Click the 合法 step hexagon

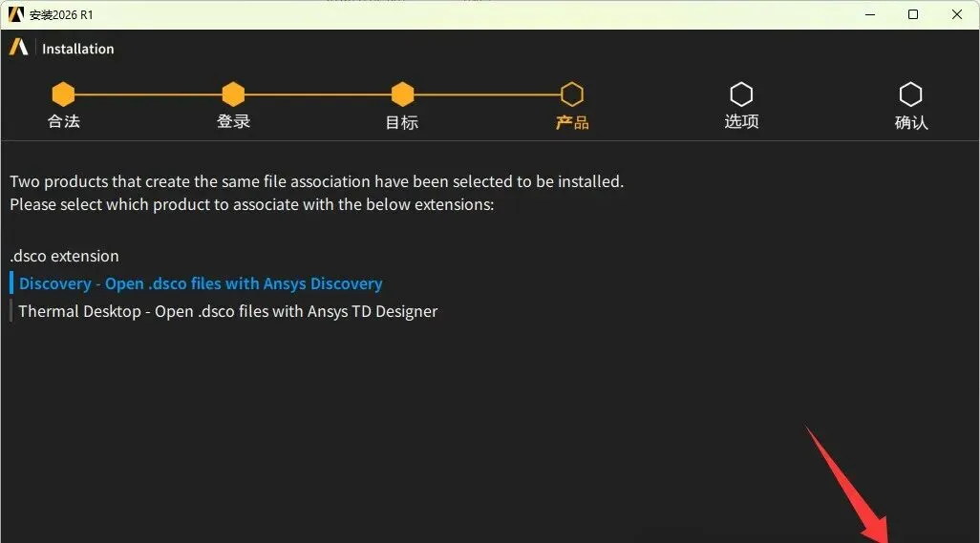pyautogui.click(x=63, y=94)
